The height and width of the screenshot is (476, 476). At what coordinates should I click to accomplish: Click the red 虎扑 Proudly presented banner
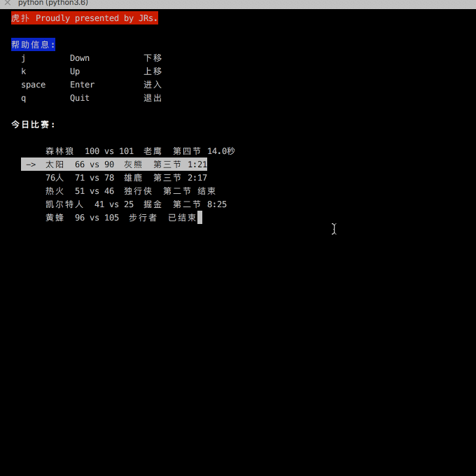85,18
